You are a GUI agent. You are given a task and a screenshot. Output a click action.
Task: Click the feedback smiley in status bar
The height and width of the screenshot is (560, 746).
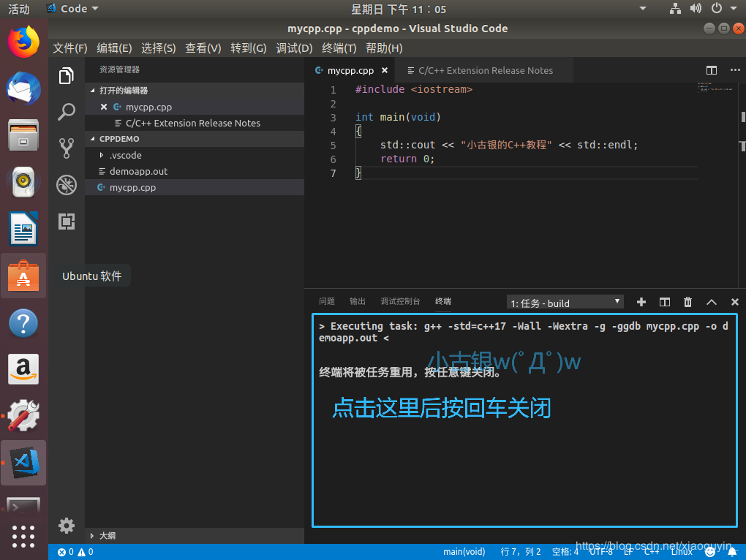pos(710,552)
